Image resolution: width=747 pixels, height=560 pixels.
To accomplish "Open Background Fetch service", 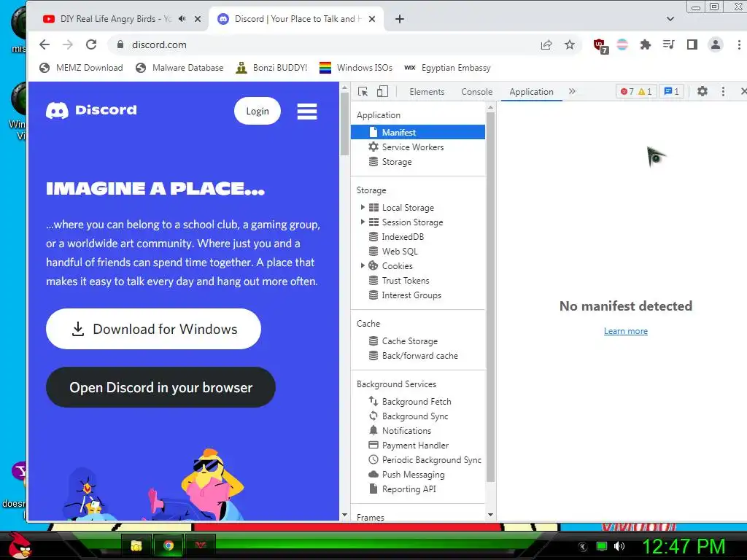I will pos(417,402).
